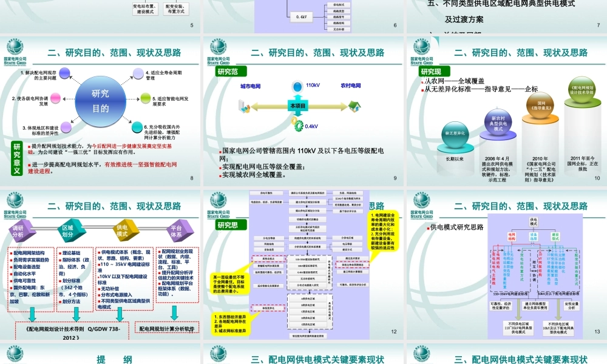Click the 城市电网 city buildings icon
Image resolution: width=607 pixels, height=364 pixels.
tap(244, 106)
